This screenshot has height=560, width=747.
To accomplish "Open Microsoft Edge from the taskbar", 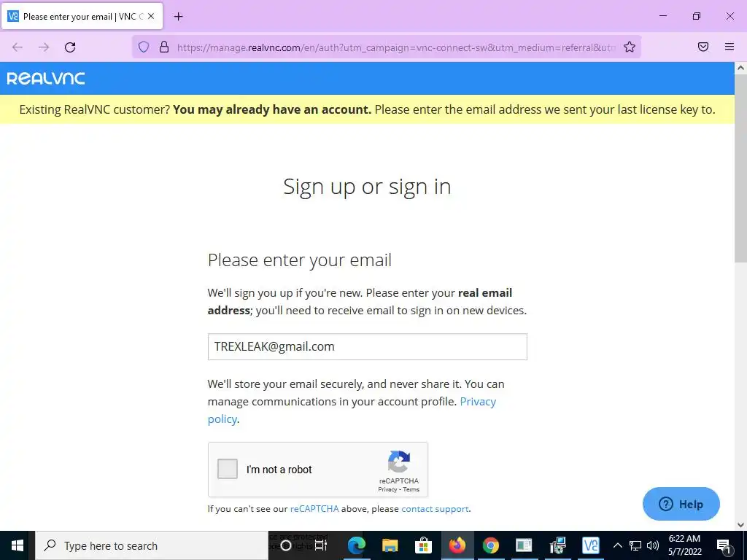I will coord(356,545).
